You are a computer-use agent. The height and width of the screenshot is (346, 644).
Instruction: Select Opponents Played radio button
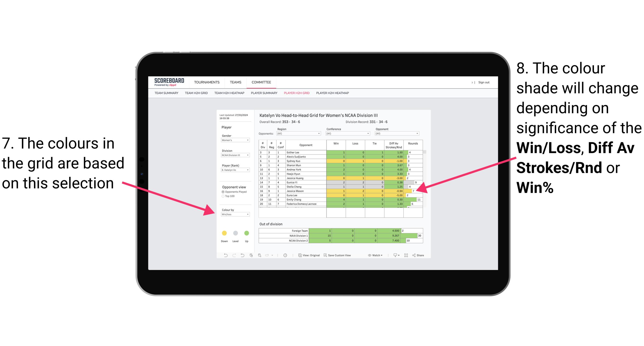click(x=222, y=192)
